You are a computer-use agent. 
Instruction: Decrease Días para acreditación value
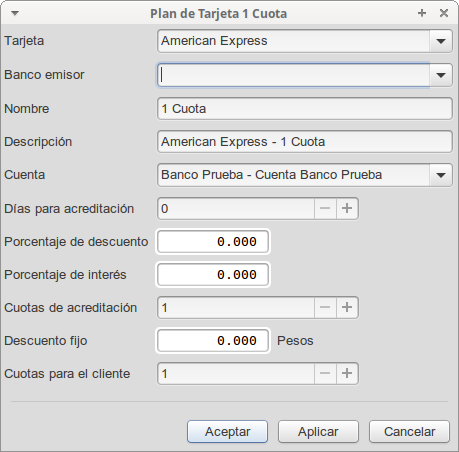tap(325, 208)
